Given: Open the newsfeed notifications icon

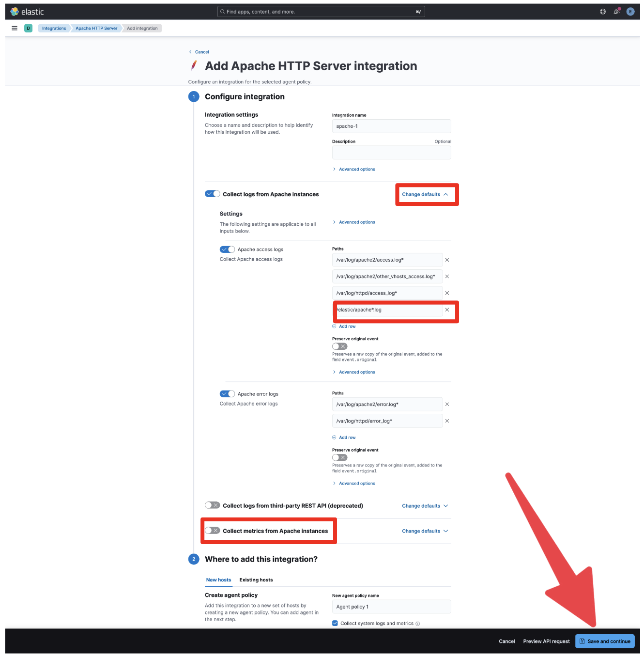Looking at the screenshot, I should click(x=616, y=12).
